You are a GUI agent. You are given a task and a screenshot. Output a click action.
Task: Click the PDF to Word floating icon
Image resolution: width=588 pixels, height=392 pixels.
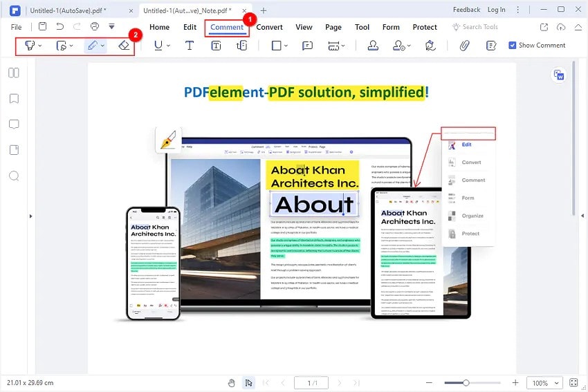point(559,75)
